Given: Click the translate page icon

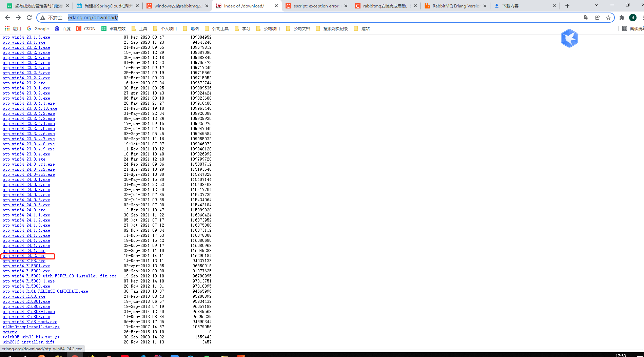Looking at the screenshot, I should tap(586, 18).
